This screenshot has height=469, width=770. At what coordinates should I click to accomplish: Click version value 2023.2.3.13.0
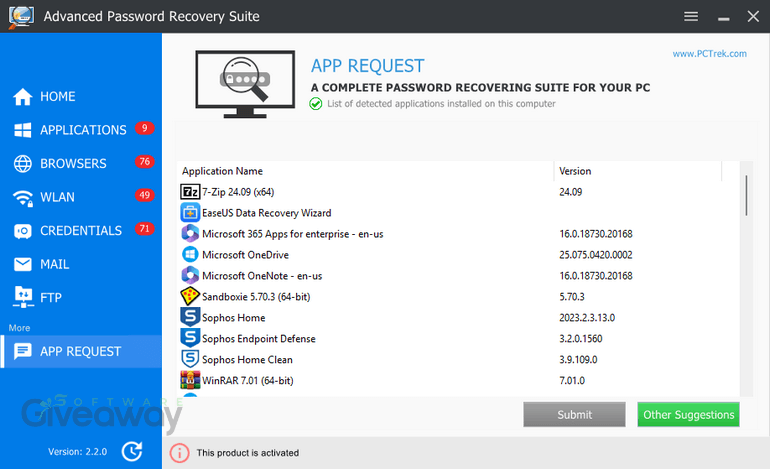[x=587, y=318]
